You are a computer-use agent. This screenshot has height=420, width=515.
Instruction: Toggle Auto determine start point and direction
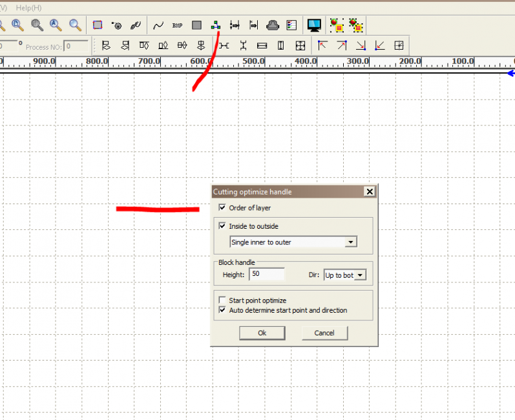(222, 310)
